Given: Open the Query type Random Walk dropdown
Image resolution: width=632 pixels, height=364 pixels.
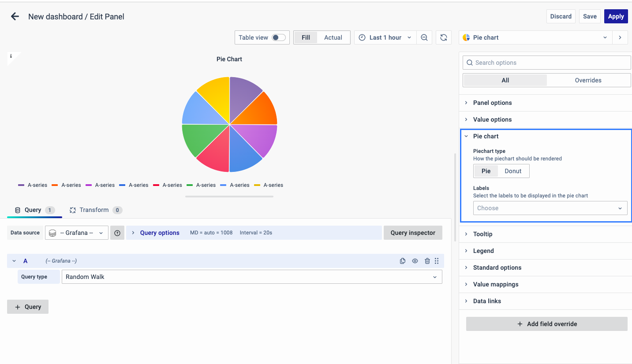Looking at the screenshot, I should tap(251, 277).
